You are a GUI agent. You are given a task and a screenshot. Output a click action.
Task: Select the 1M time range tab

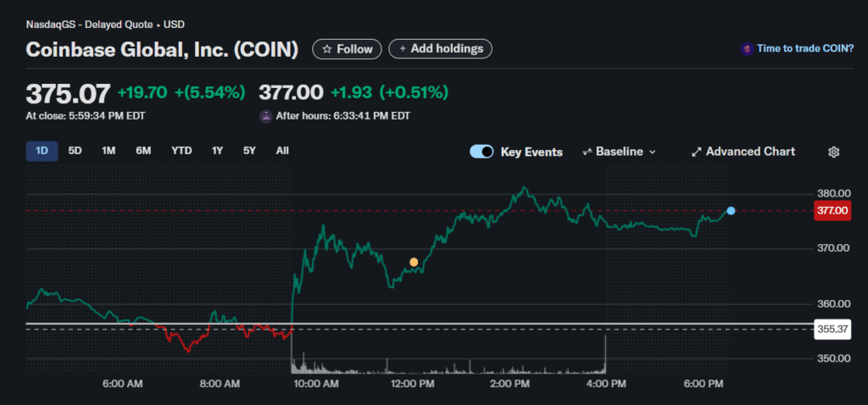108,151
